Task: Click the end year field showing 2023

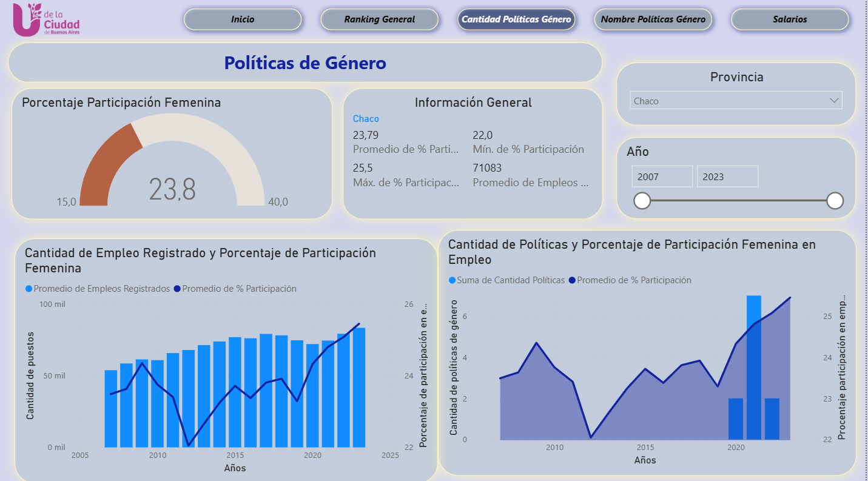Action: (727, 177)
